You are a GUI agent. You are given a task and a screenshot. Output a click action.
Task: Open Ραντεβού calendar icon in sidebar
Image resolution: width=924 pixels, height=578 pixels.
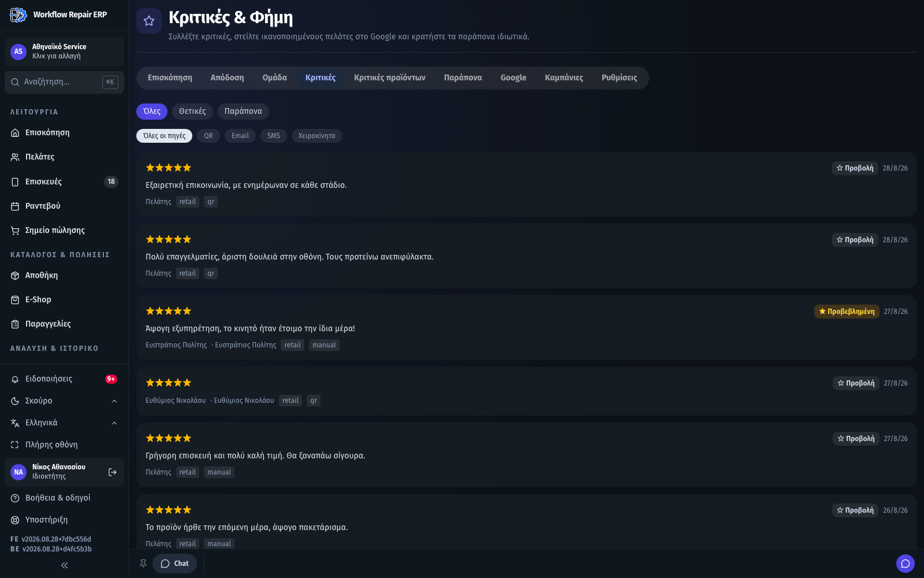coord(15,206)
